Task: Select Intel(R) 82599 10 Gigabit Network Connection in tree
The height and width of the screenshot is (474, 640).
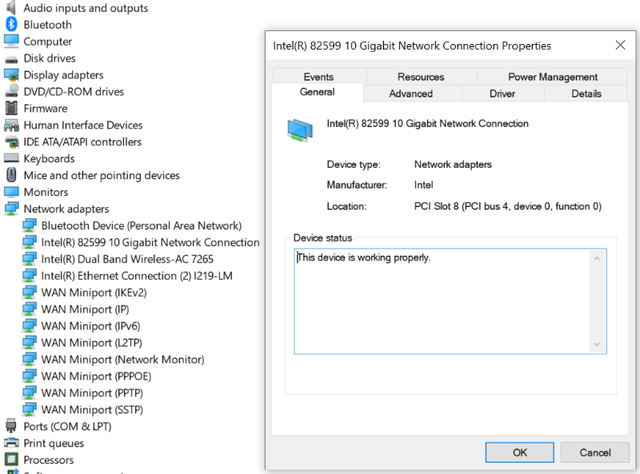Action: 150,242
